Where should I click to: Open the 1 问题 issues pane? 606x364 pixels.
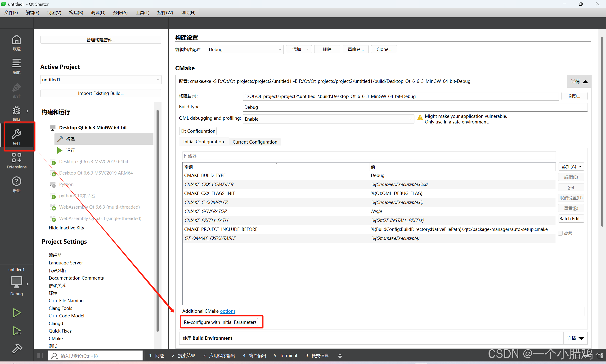(x=156, y=355)
